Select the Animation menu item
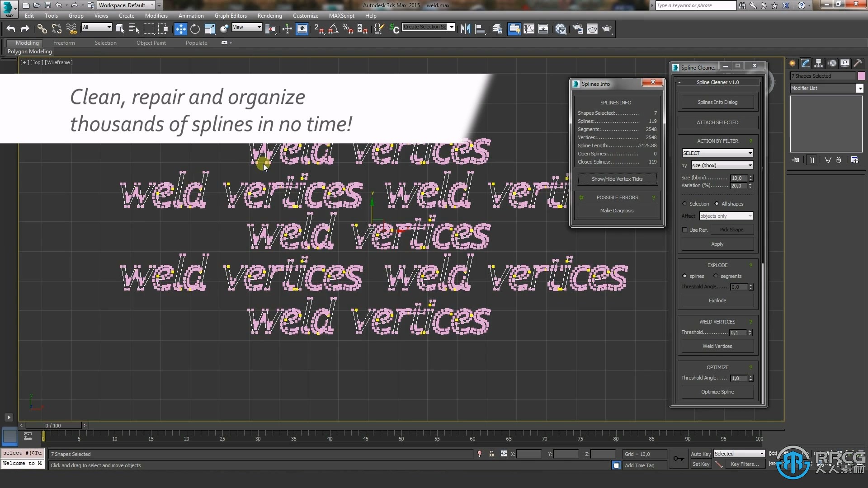The width and height of the screenshot is (868, 488). point(191,15)
